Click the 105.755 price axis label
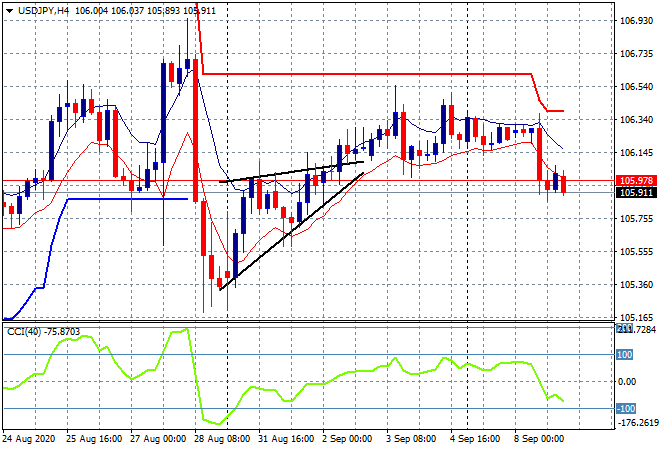Viewport: 660px width, 450px height. (x=636, y=218)
